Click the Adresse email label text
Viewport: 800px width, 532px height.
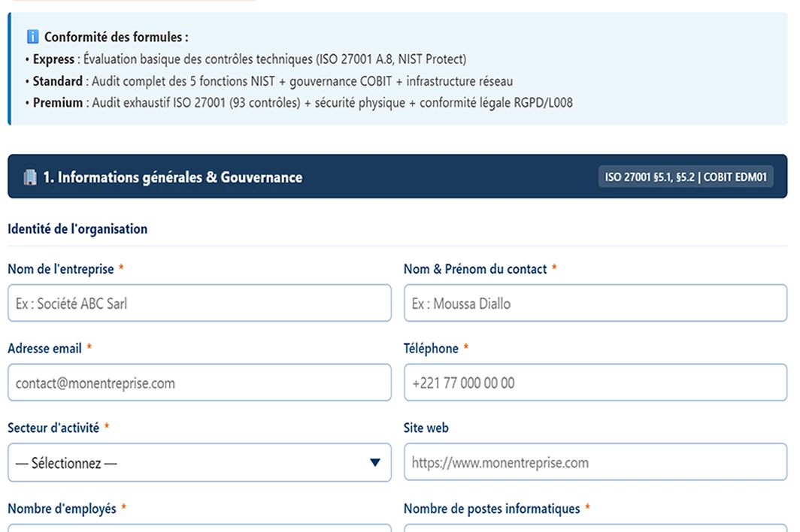pyautogui.click(x=45, y=349)
